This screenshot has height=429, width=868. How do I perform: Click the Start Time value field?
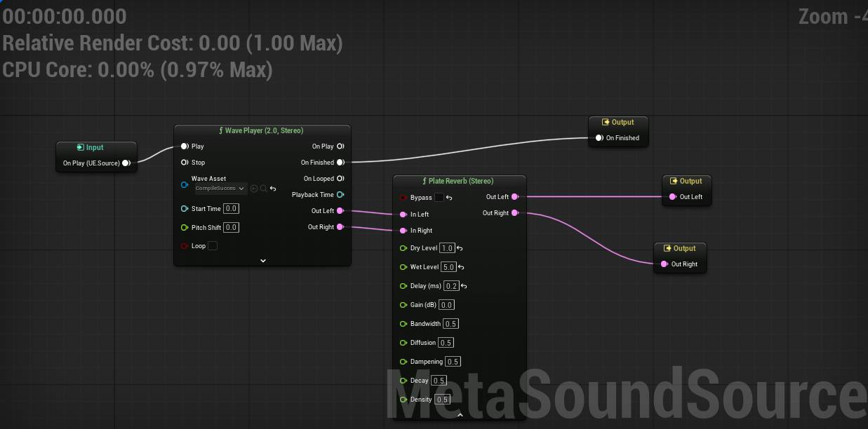[x=232, y=208]
